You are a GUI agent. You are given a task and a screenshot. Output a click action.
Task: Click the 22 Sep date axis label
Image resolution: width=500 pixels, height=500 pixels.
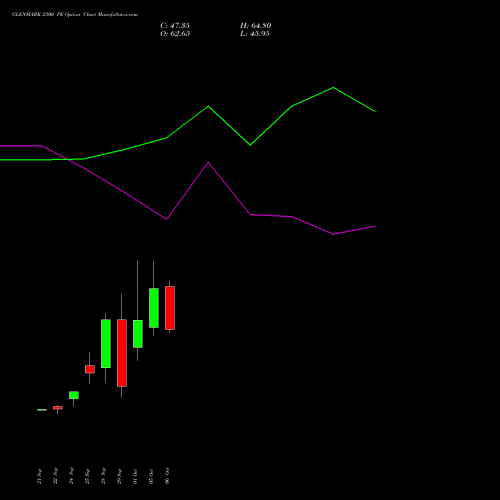pyautogui.click(x=55, y=476)
